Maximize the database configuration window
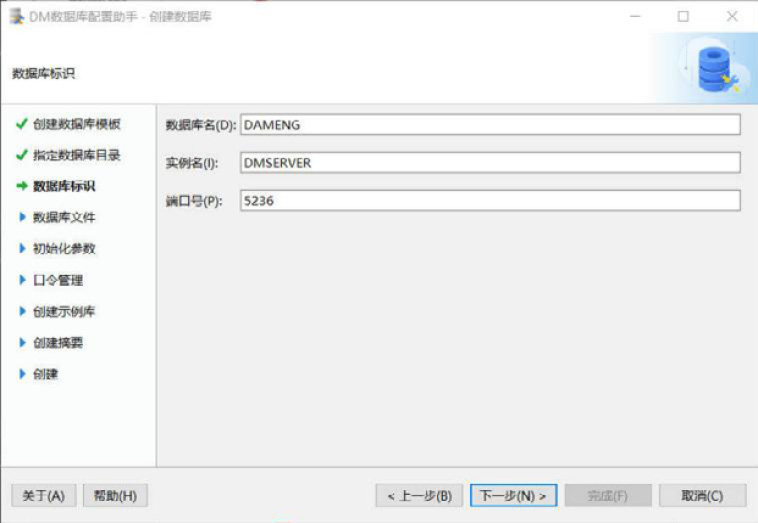 (683, 16)
